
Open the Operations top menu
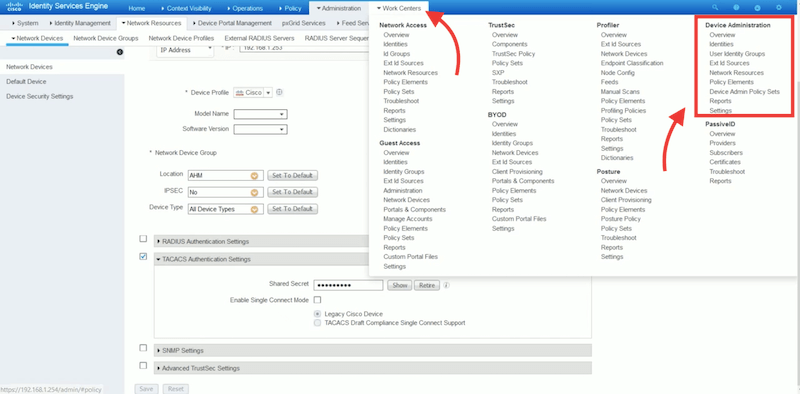(244, 9)
